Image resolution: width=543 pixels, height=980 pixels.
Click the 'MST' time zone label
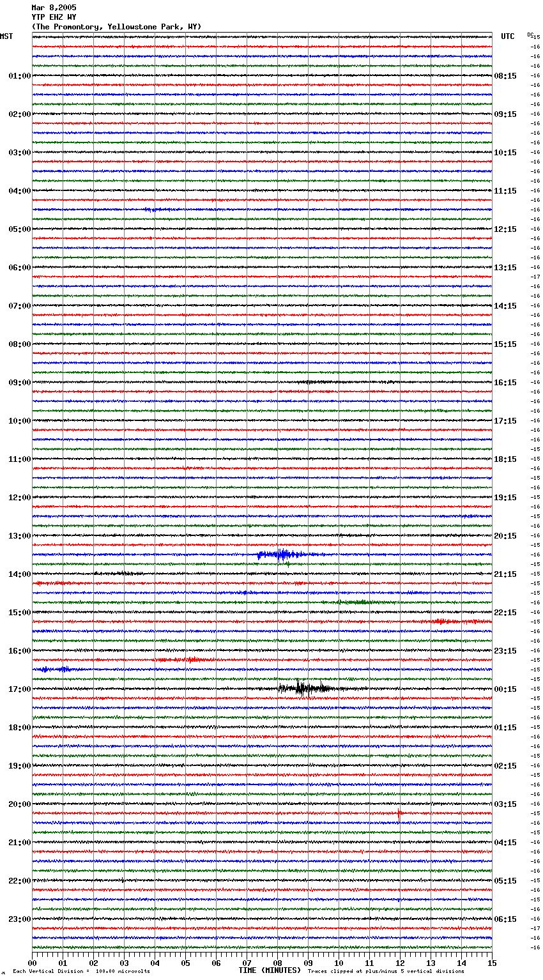pyautogui.click(x=6, y=36)
